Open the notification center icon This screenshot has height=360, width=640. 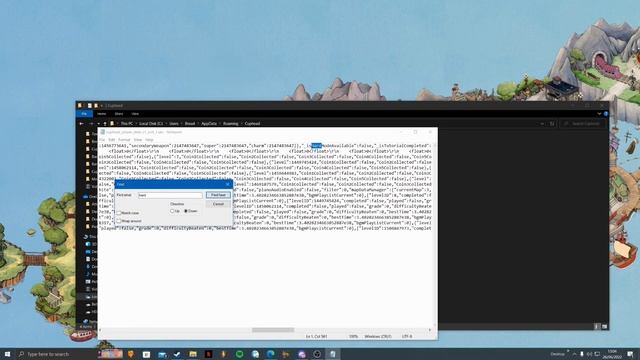(x=631, y=354)
